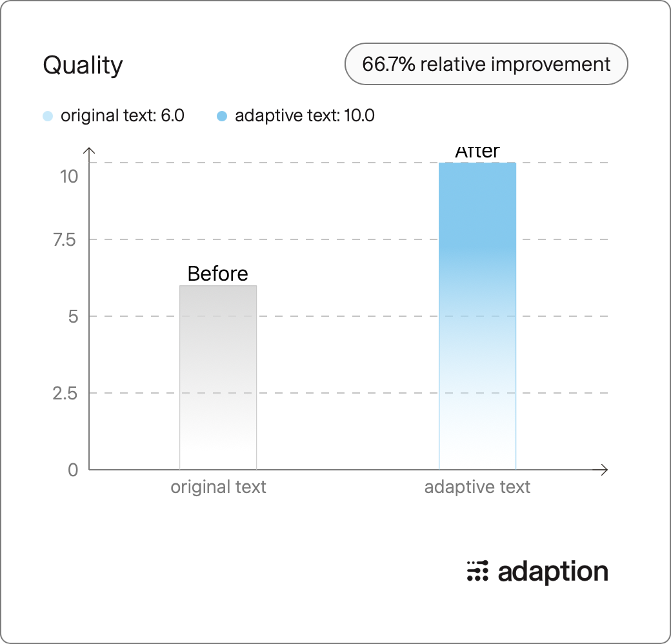Viewport: 671px width, 644px height.
Task: Click the 2.5 y-axis tick label
Action: tap(65, 393)
